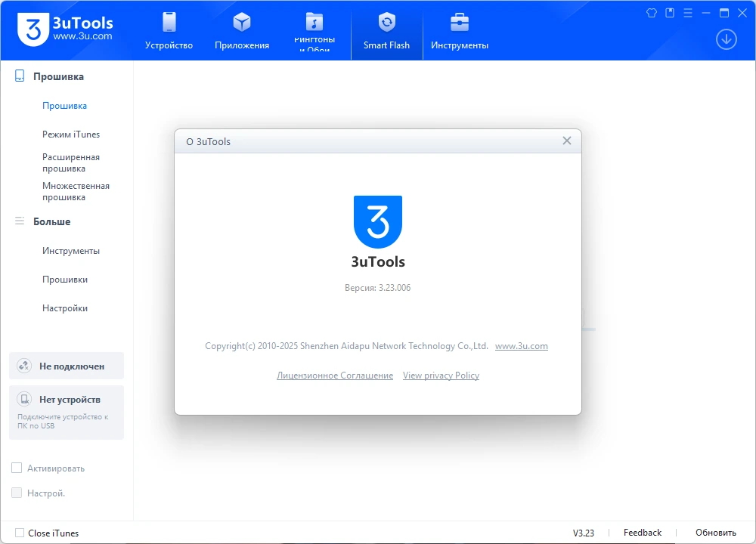756x544 pixels.
Task: Select the Прошивка section header
Action: (58, 76)
